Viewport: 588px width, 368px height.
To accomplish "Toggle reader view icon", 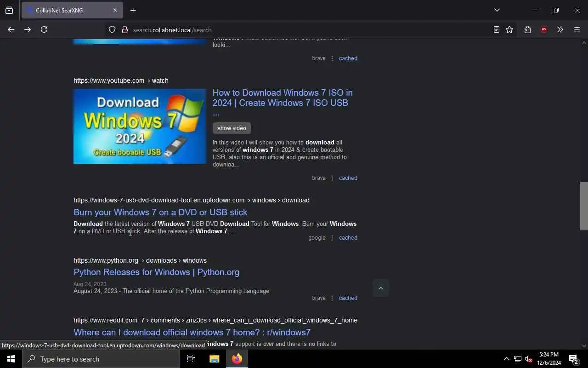I will pos(497,29).
